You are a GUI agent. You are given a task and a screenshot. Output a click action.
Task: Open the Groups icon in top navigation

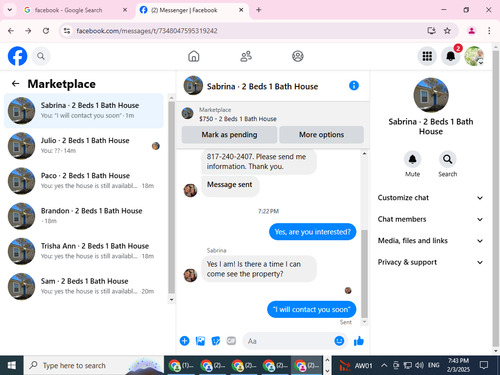(298, 56)
